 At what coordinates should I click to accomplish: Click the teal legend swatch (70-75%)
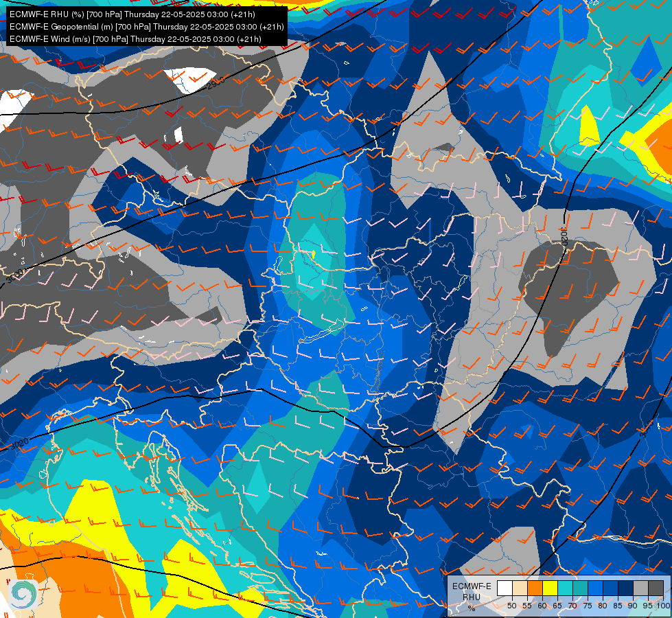(x=580, y=588)
